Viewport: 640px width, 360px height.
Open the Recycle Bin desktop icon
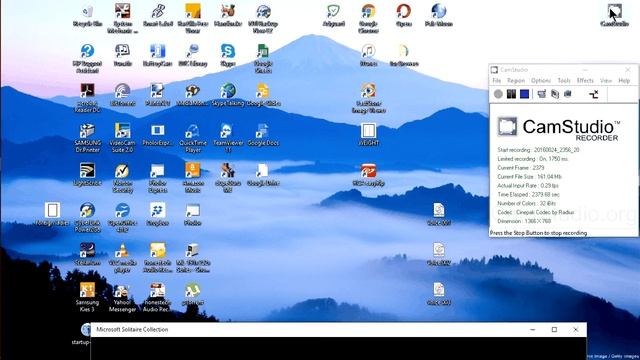87,16
